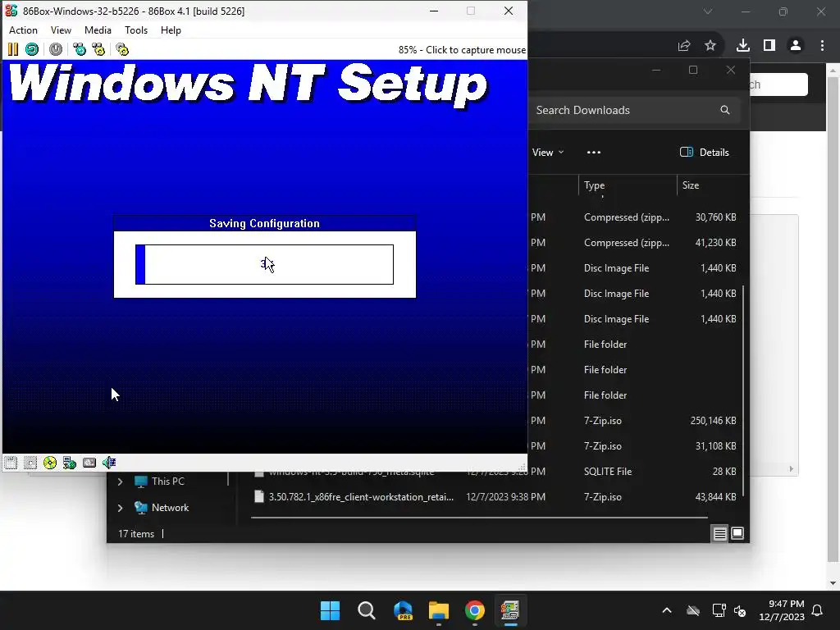Open the Help menu
Screen dimensions: 840x630
pos(171,30)
